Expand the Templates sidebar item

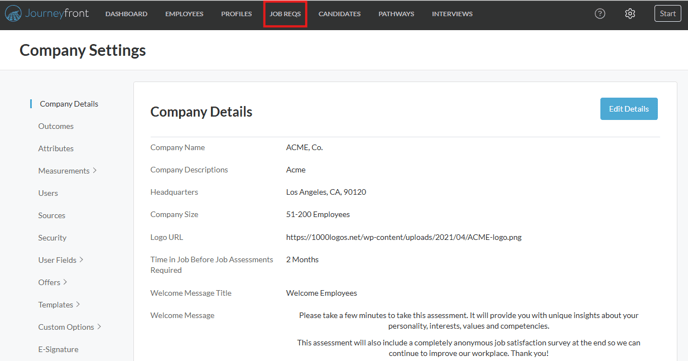59,305
